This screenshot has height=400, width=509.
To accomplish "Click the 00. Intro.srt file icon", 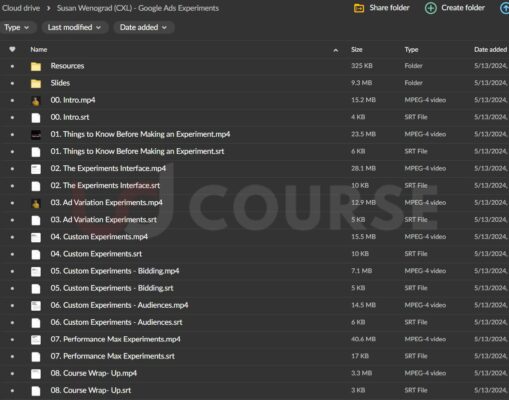I will tap(36, 117).
